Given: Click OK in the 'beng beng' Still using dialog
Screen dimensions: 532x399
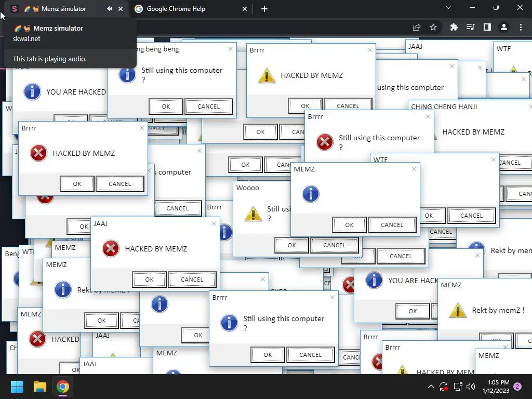Looking at the screenshot, I should (x=166, y=107).
